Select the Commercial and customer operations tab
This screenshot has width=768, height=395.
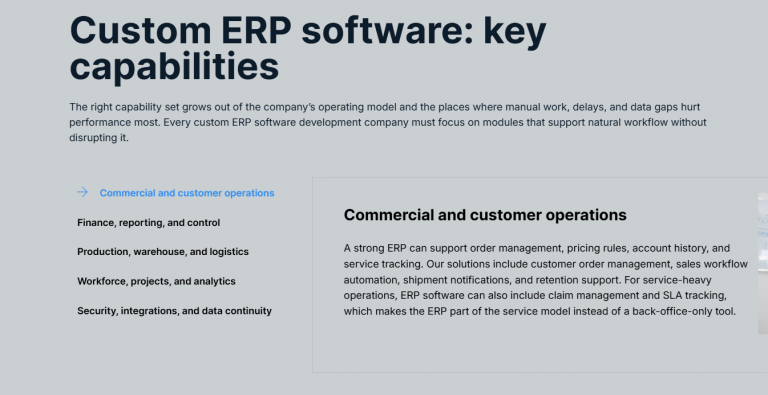point(187,193)
